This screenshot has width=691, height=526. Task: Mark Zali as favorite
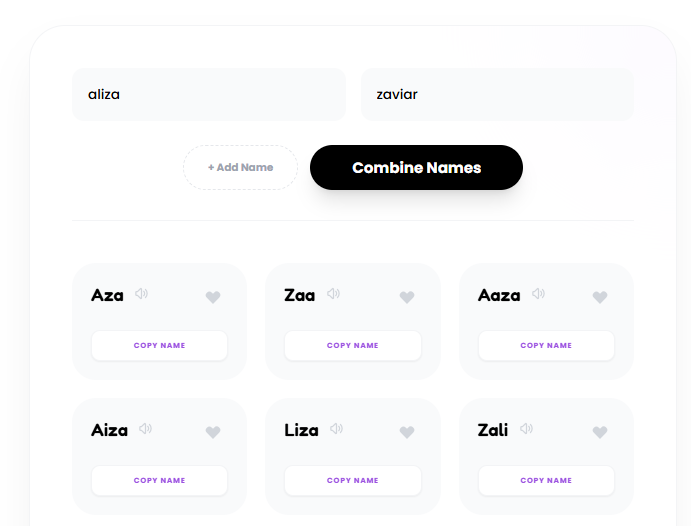pyautogui.click(x=600, y=432)
